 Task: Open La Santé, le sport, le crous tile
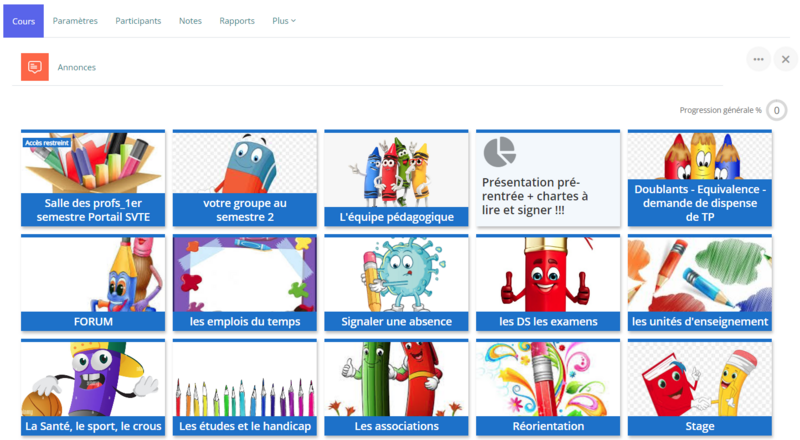tap(93, 387)
